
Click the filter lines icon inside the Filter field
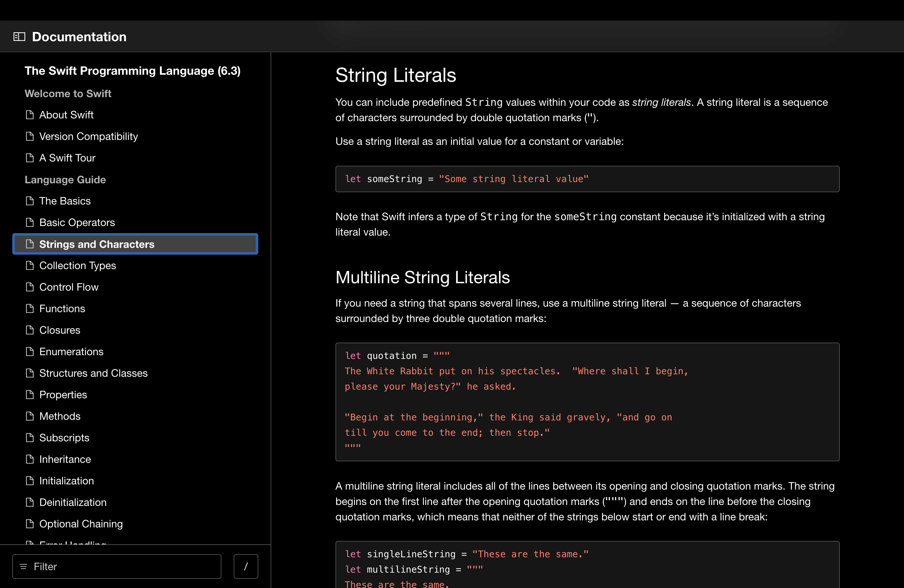[24, 566]
